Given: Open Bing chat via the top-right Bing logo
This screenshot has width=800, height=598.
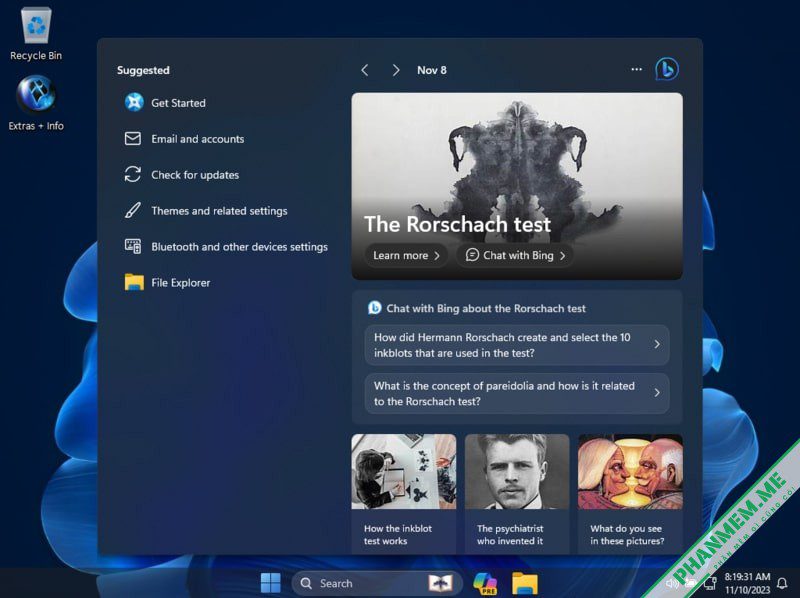Looking at the screenshot, I should pyautogui.click(x=666, y=69).
